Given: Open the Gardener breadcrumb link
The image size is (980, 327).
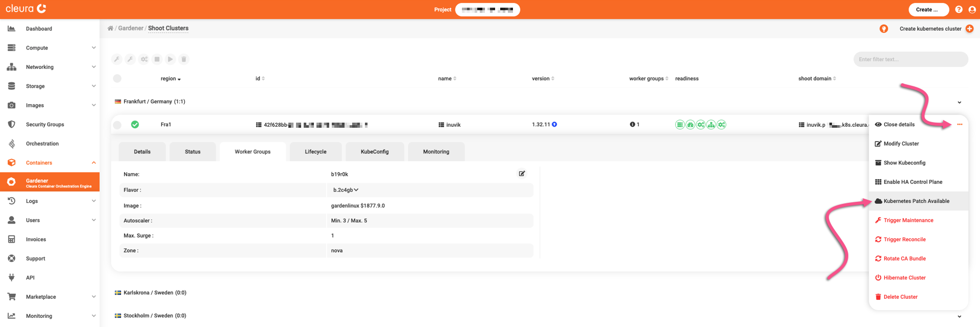Looking at the screenshot, I should coord(131,28).
